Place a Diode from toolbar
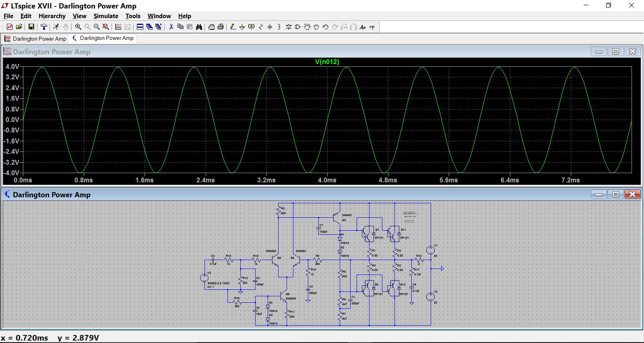 pos(289,27)
